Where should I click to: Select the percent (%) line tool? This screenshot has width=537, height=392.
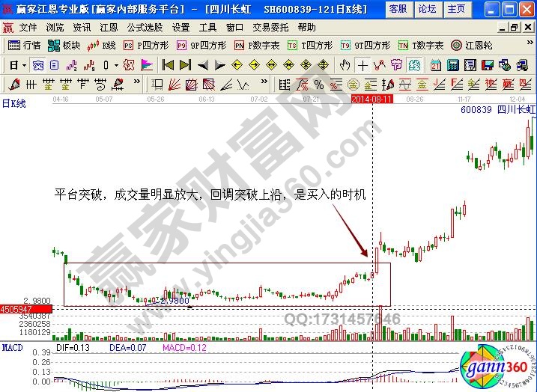[x=320, y=85]
